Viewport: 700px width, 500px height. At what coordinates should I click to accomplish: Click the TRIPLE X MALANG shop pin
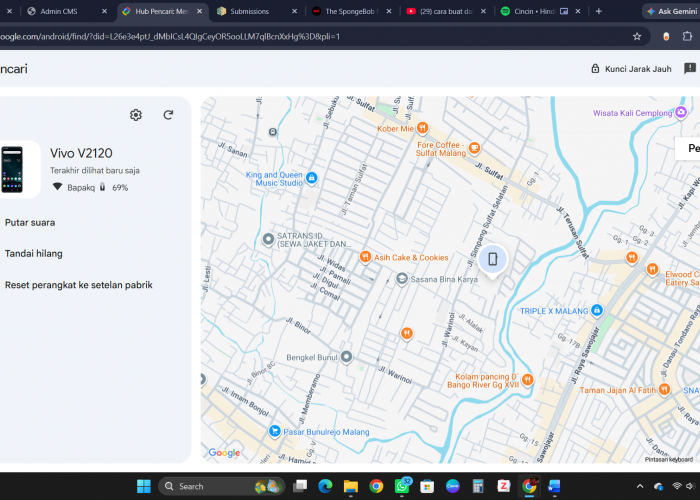click(597, 310)
